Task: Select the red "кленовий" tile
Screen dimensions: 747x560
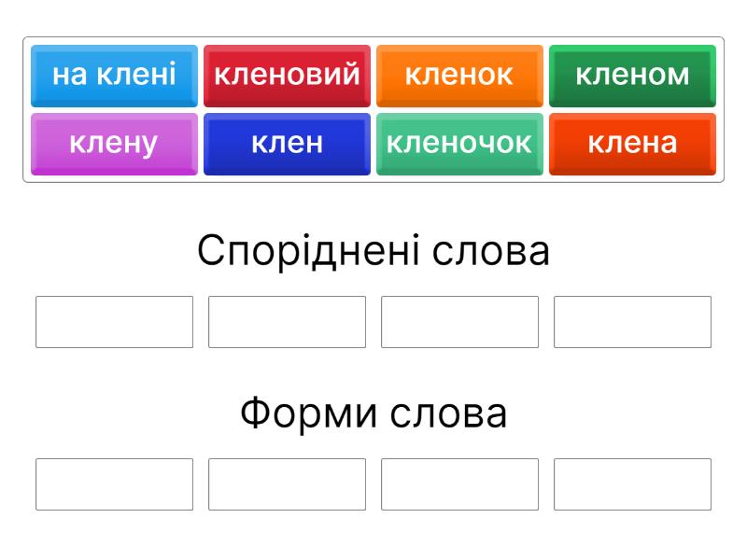Action: pyautogui.click(x=287, y=75)
